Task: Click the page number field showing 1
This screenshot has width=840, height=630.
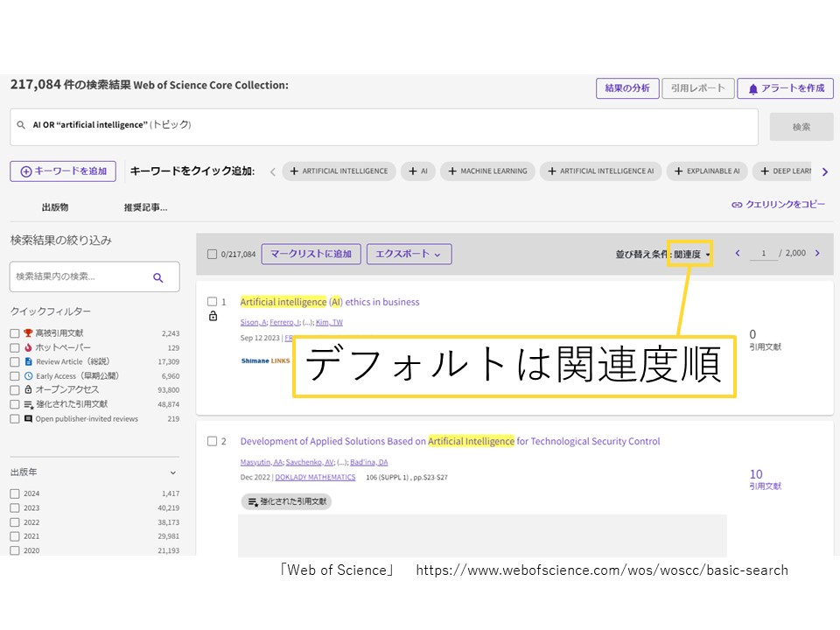Action: [763, 254]
